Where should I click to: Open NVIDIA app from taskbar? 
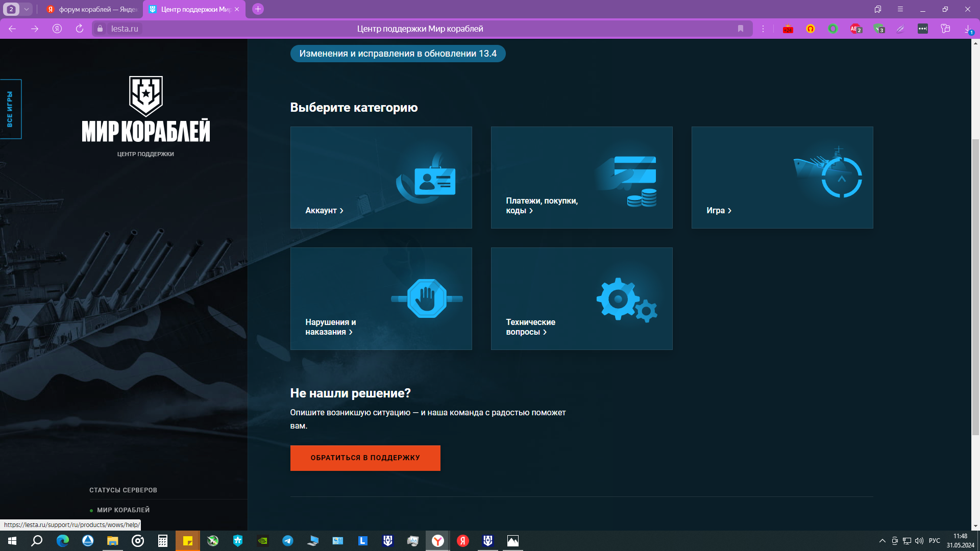[x=263, y=541]
